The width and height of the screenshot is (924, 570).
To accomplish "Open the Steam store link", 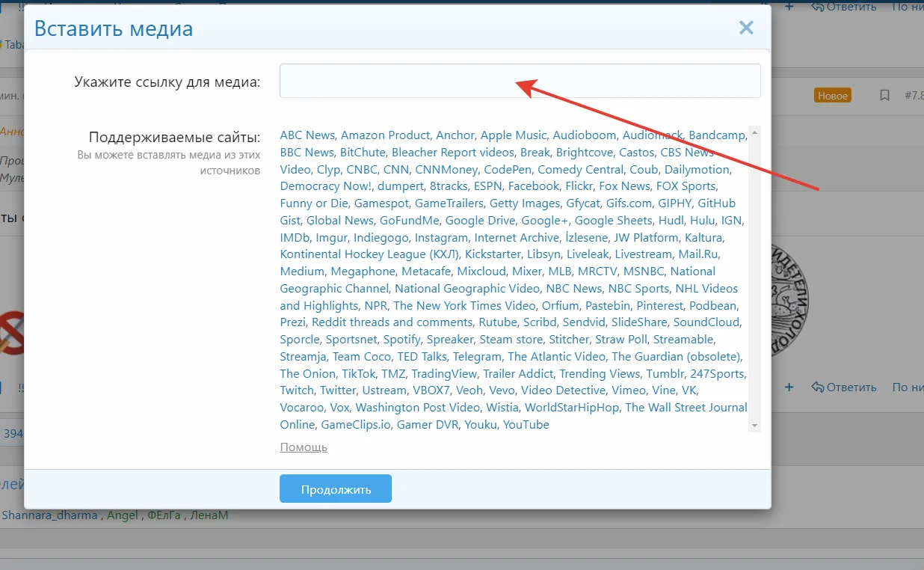I will 511,340.
